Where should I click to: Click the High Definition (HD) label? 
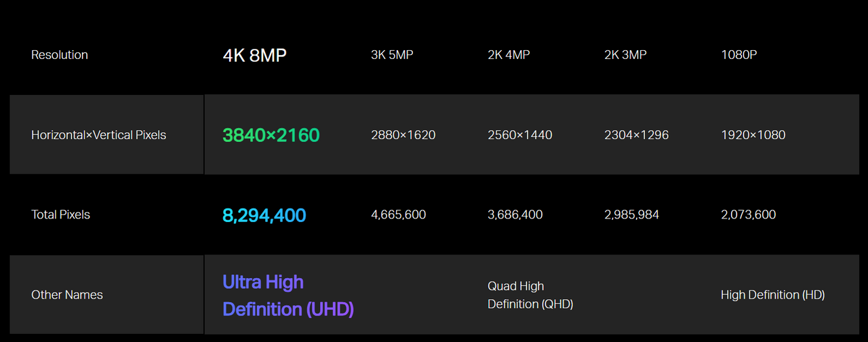click(773, 295)
